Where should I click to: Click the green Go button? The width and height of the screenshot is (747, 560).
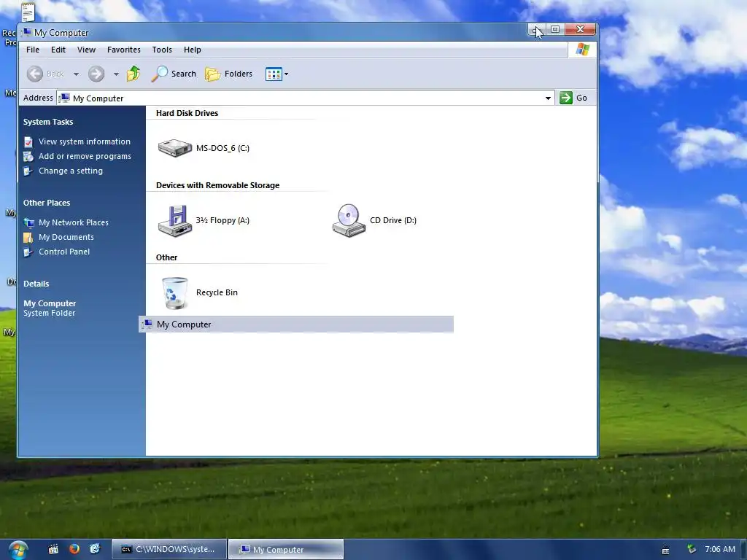(x=574, y=98)
